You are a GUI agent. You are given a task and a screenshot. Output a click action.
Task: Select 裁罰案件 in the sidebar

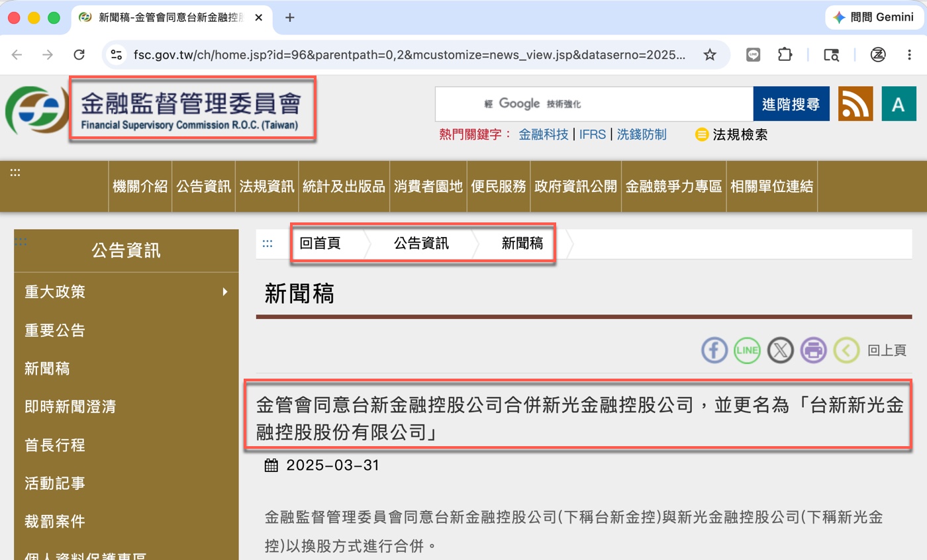[x=55, y=522]
